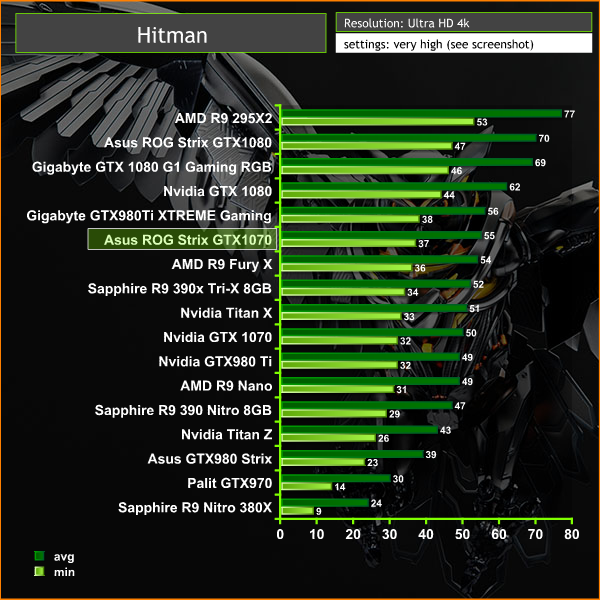
Task: Click the AMD R9 295X2 avg bar
Action: [422, 114]
